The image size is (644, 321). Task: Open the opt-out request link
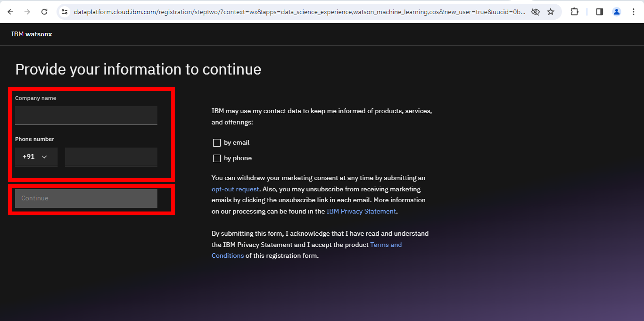coord(235,189)
